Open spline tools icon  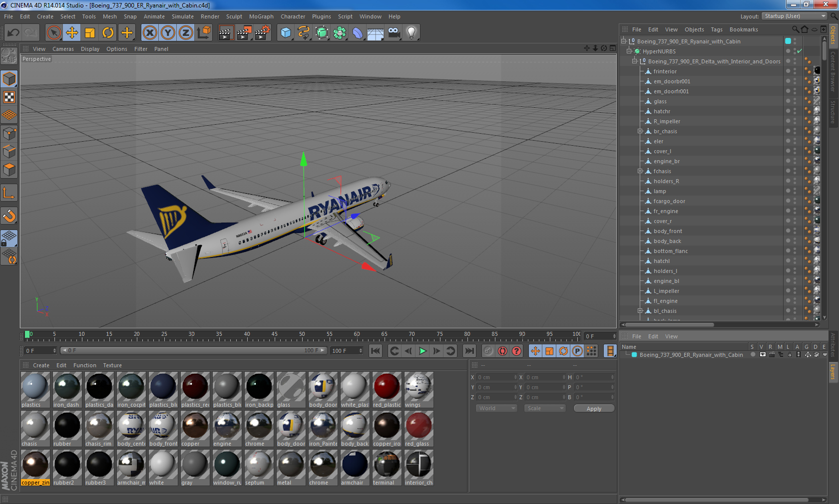(304, 33)
